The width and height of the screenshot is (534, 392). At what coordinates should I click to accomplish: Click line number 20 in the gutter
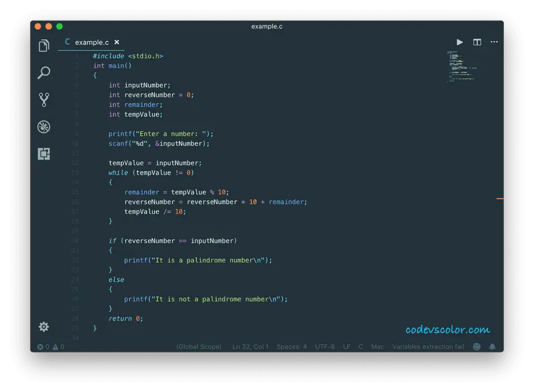click(x=75, y=241)
